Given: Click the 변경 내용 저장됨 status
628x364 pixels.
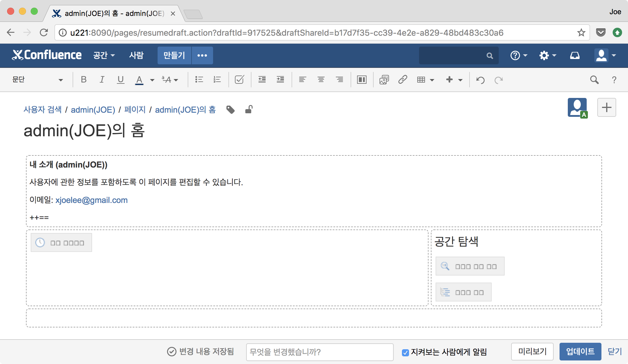Looking at the screenshot, I should click(200, 352).
